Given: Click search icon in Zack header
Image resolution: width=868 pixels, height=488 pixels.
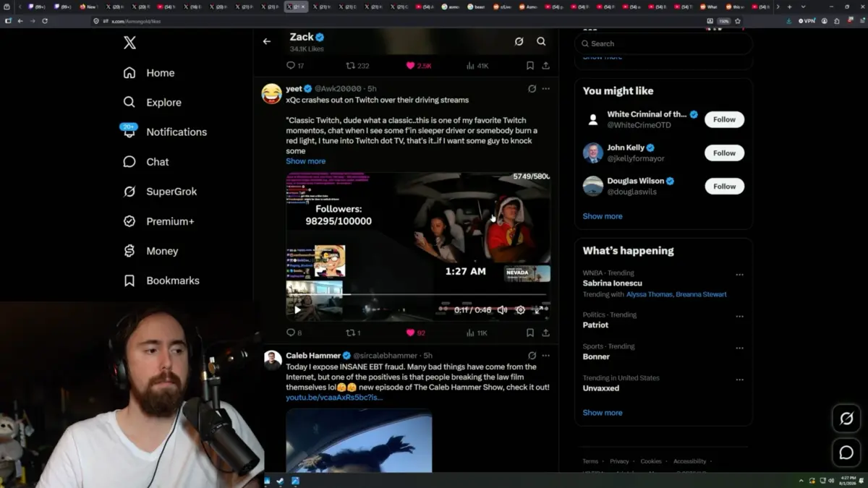Looking at the screenshot, I should 541,41.
